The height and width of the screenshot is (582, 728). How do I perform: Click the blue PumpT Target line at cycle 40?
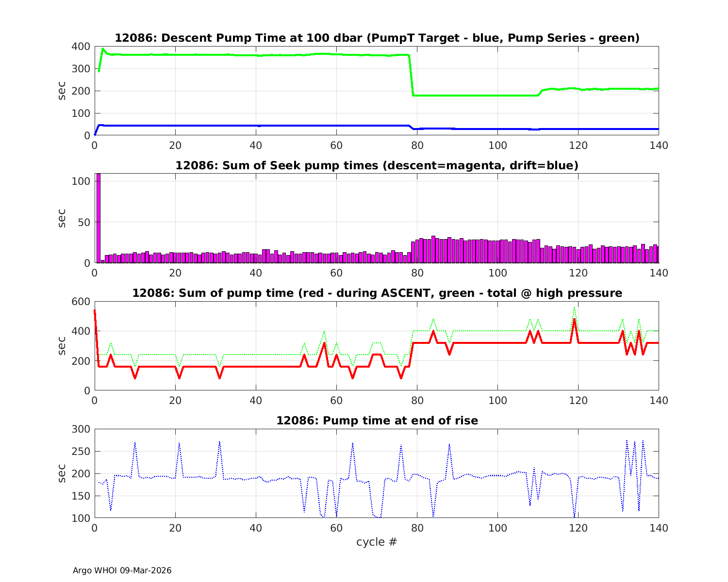(x=256, y=126)
